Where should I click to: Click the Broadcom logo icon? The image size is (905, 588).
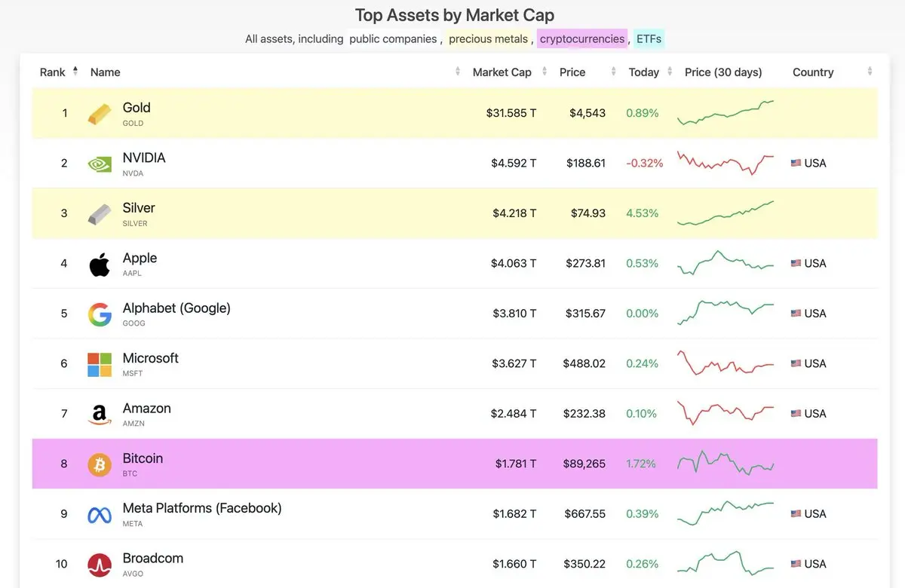click(100, 565)
